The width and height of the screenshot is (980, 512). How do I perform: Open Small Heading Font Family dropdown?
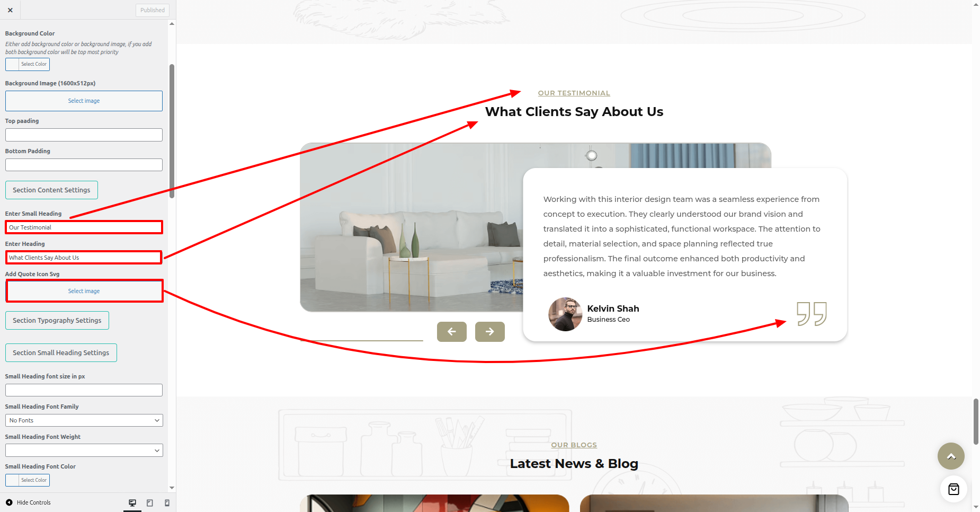tap(84, 420)
